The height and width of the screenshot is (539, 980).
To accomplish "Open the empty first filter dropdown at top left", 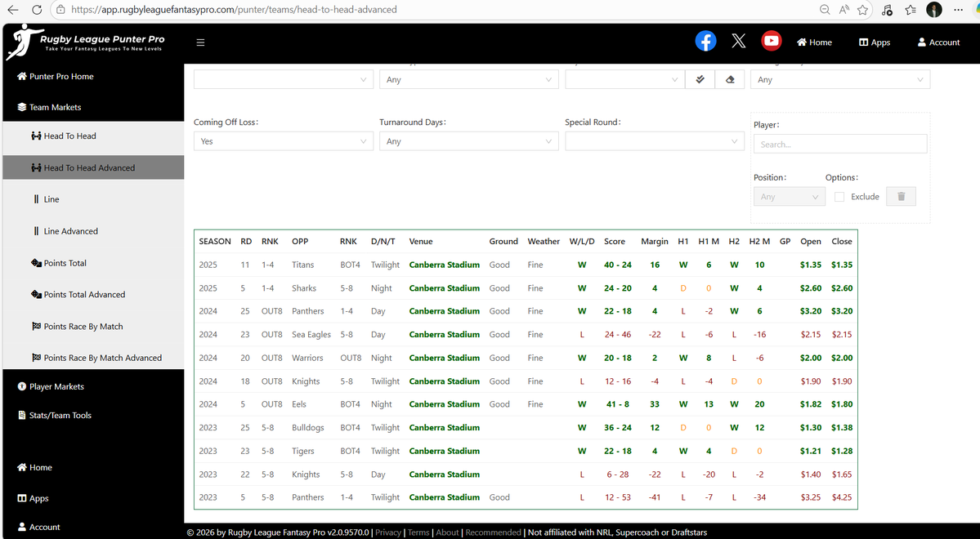I will [283, 79].
